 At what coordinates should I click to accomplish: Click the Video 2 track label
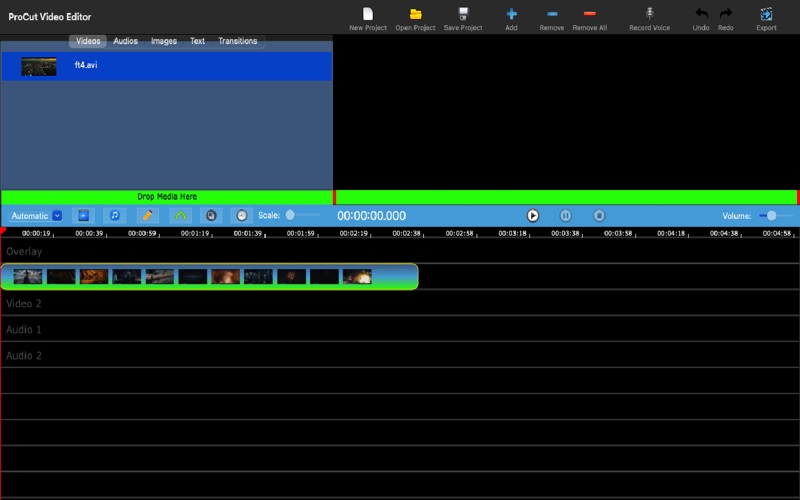[23, 304]
